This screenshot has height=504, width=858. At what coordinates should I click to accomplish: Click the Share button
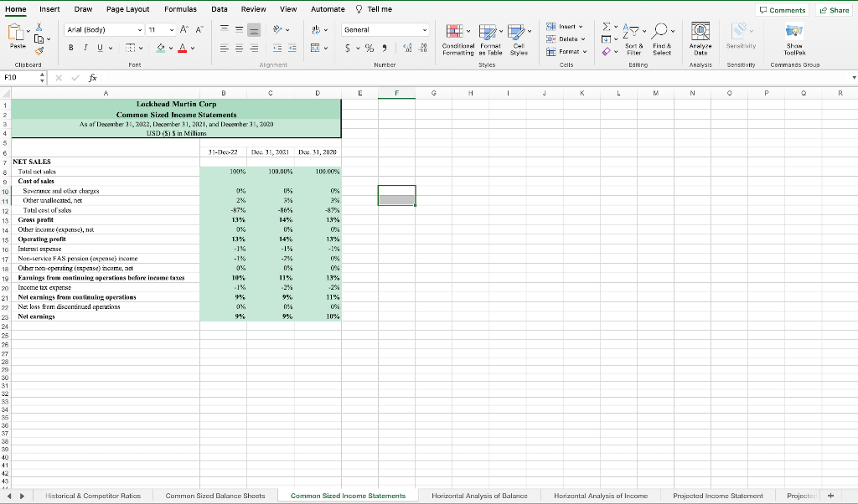pyautogui.click(x=832, y=8)
